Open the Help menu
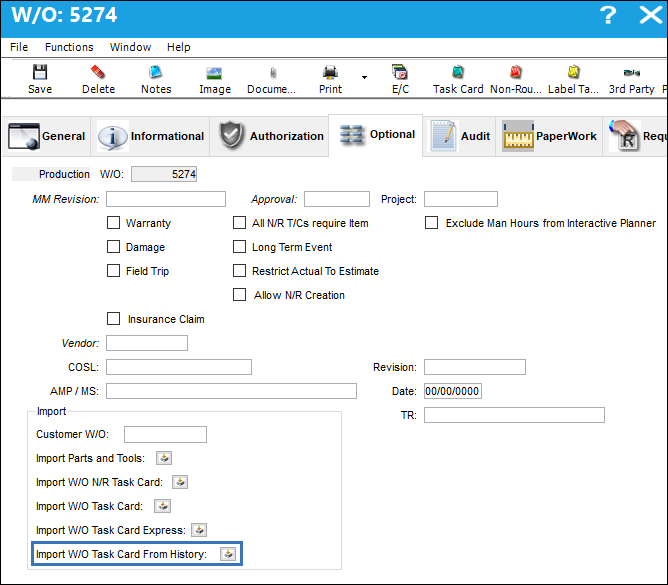 click(179, 47)
